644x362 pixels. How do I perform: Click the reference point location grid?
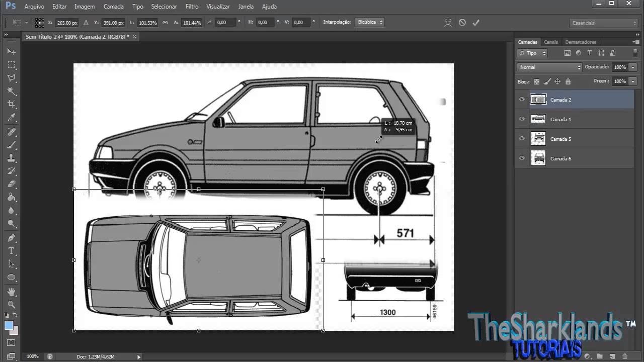[x=40, y=22]
